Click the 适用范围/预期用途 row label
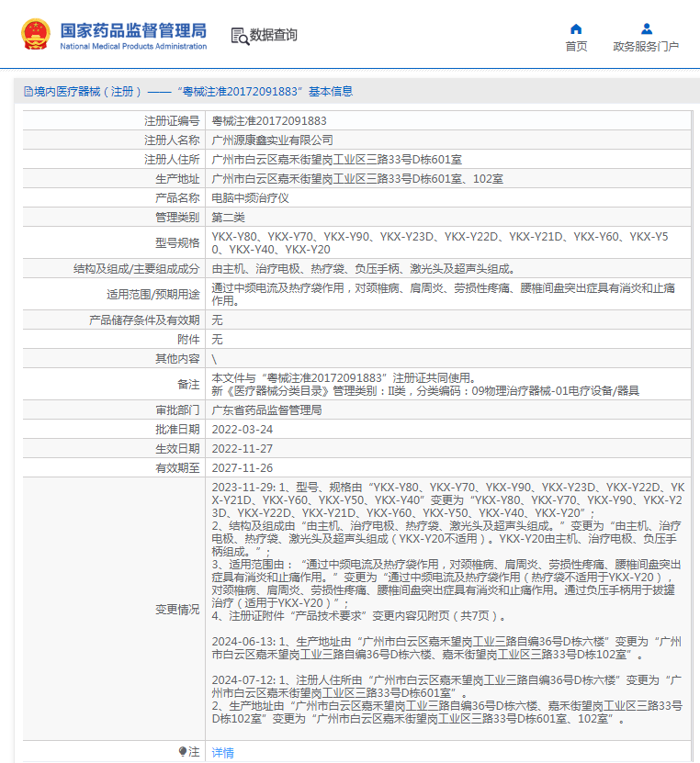Screen dimensions: 700x763 (x=153, y=295)
